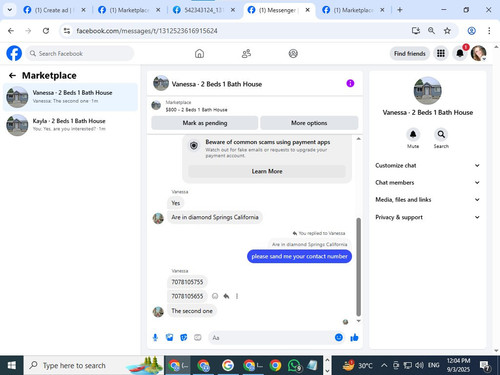Click Windows taskbar search box
Image resolution: width=500 pixels, height=375 pixels.
[93, 365]
